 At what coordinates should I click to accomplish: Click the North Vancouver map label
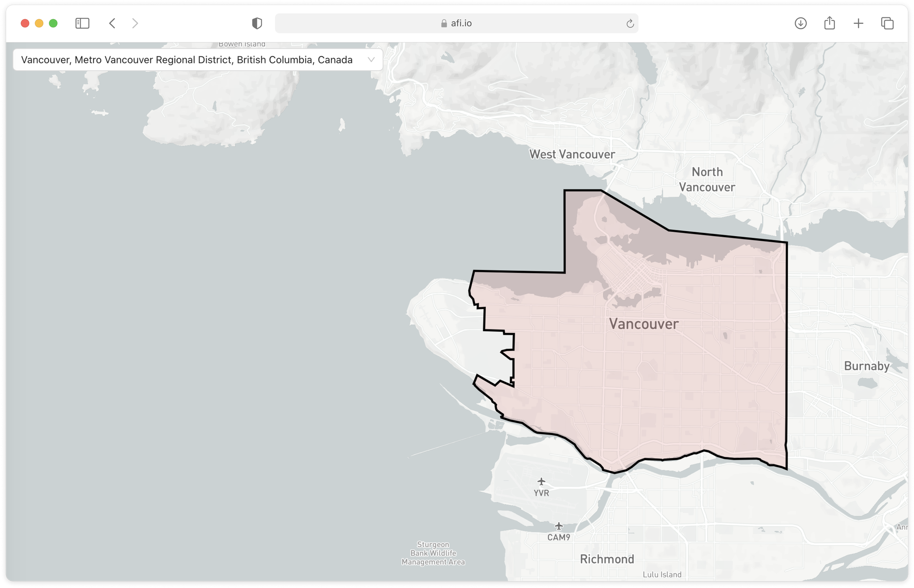(x=707, y=180)
